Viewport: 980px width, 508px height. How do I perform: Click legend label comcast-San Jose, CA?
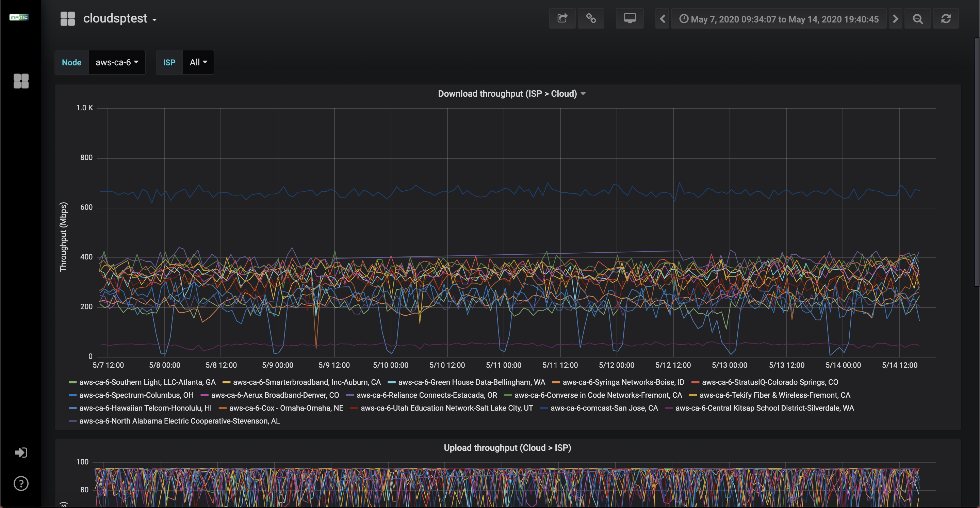point(604,408)
